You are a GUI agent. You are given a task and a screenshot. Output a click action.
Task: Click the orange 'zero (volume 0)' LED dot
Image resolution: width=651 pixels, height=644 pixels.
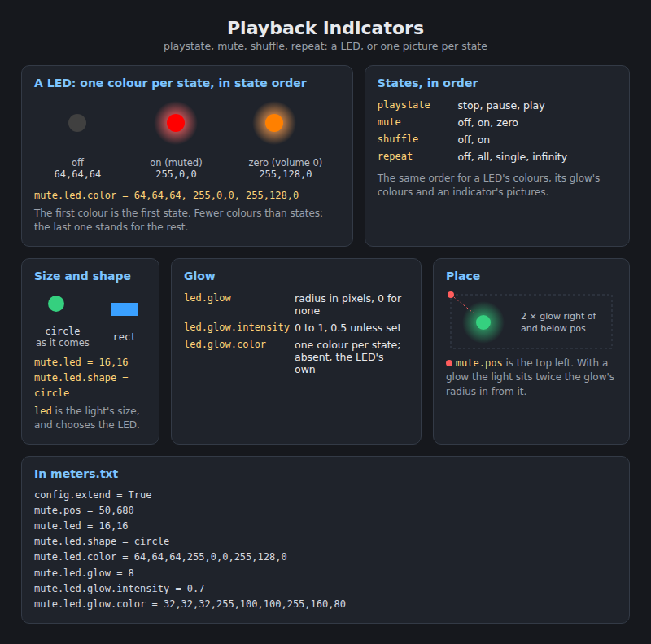[x=274, y=123]
